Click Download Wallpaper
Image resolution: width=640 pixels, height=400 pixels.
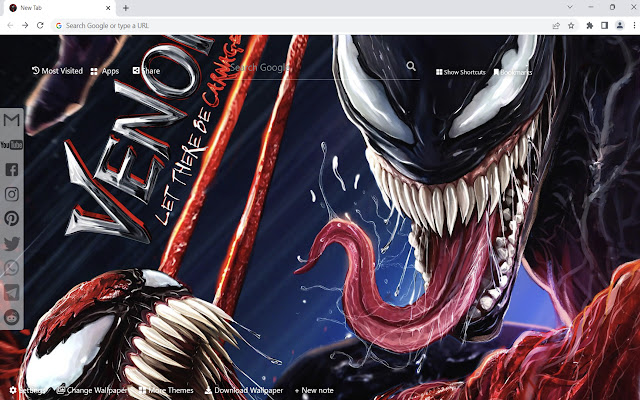(244, 391)
